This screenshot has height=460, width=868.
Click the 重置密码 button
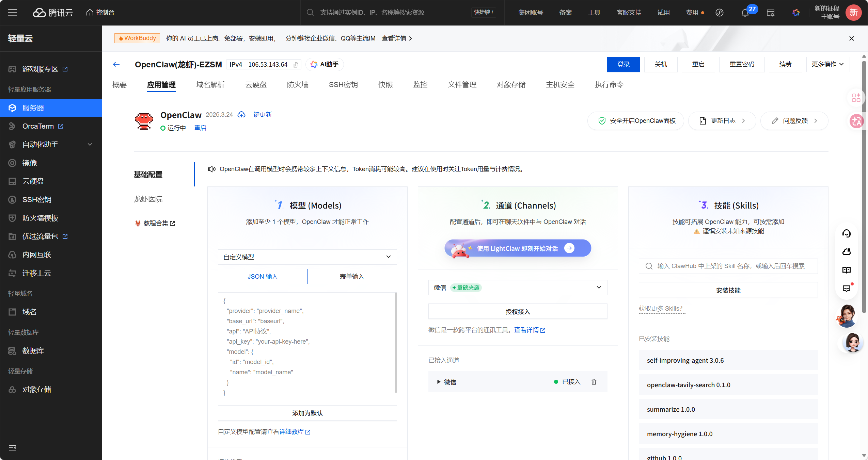coord(742,64)
